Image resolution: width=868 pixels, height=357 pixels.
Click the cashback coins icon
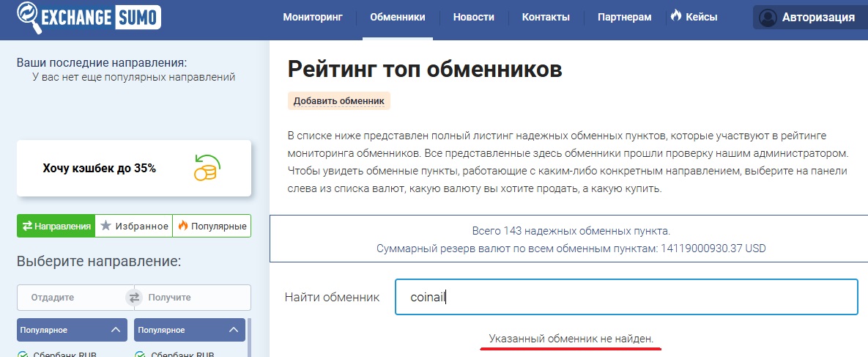(207, 167)
